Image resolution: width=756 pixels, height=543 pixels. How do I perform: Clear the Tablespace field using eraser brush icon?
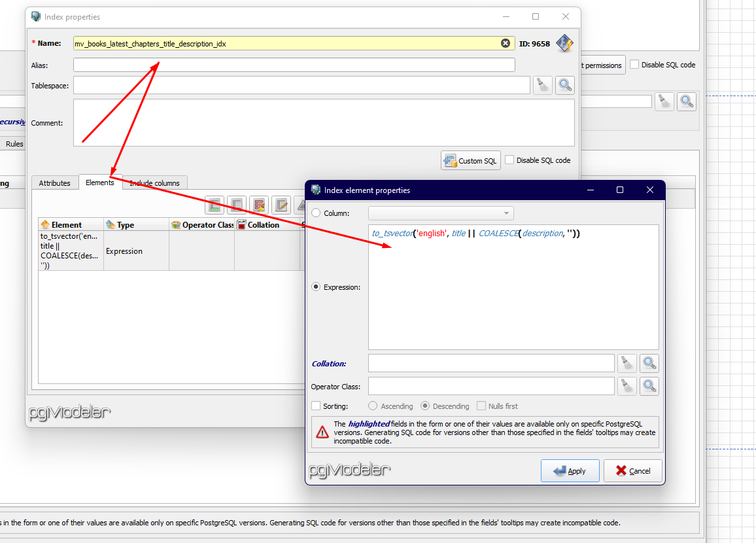(x=542, y=85)
